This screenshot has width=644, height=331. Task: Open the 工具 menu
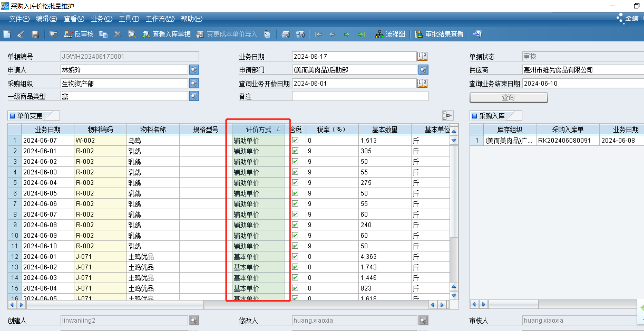tap(129, 19)
